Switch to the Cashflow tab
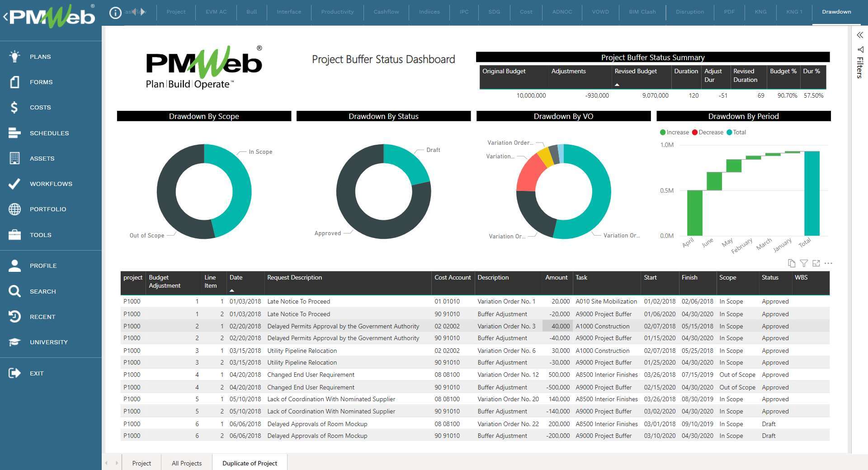 386,12
